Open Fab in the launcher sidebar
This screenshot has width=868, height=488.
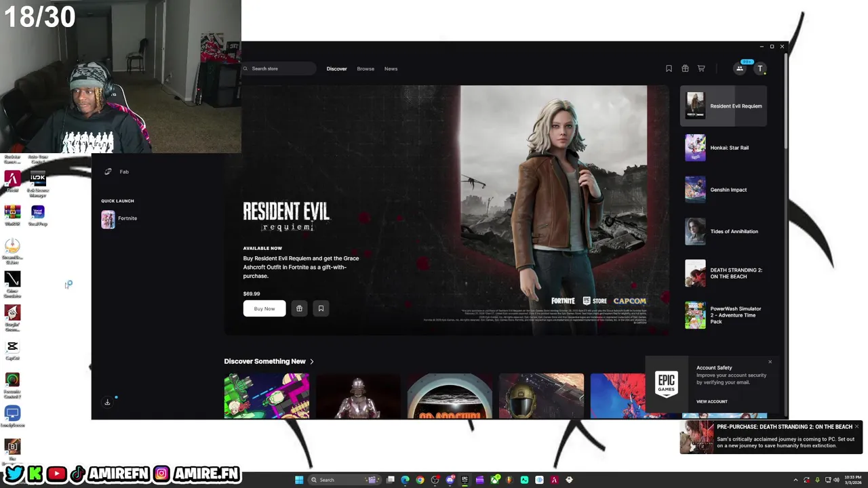tap(115, 171)
